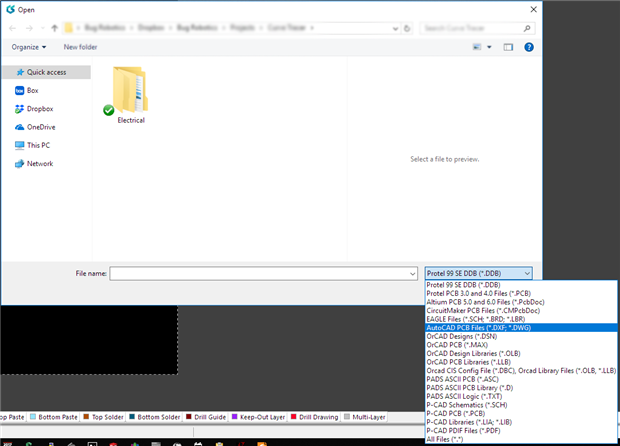Click the Top Solder orange swatch
This screenshot has height=446, width=620.
tap(86, 416)
